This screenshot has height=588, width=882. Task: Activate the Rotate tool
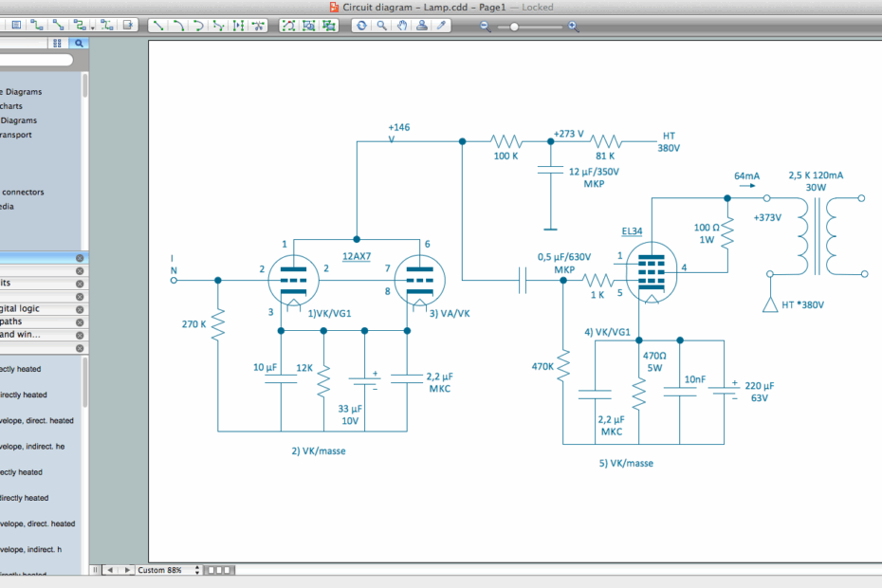tap(362, 26)
